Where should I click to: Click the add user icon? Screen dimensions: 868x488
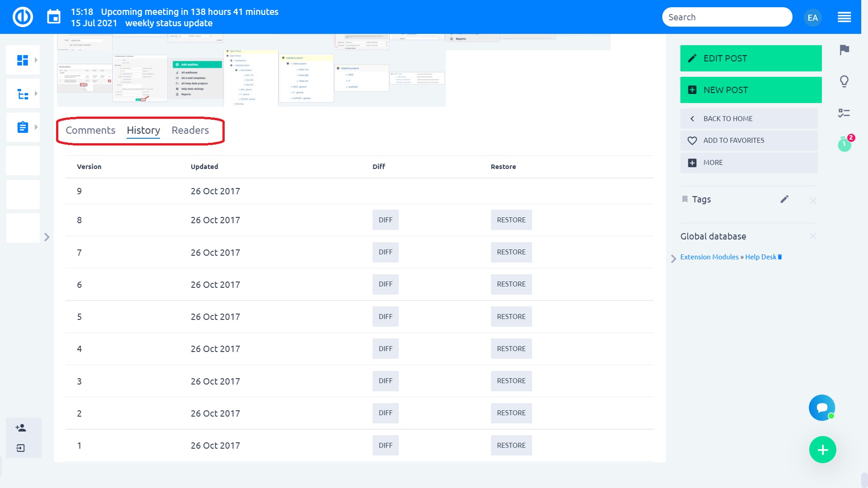21,428
